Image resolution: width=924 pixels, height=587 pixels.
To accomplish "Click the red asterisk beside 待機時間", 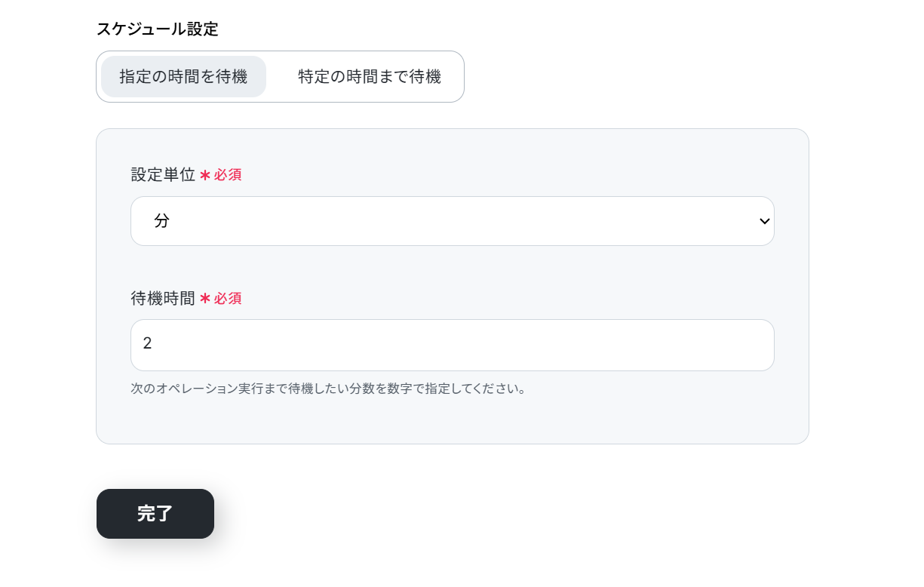I will point(204,299).
